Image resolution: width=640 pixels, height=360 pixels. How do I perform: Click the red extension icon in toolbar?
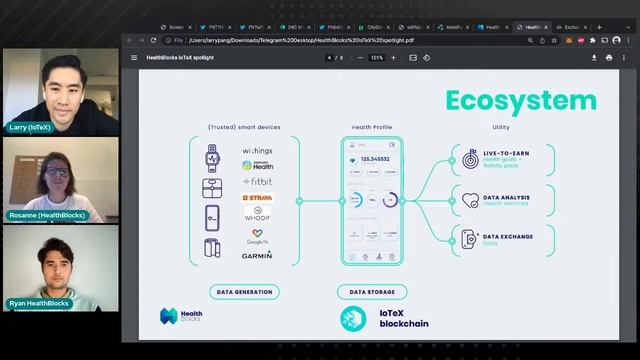(581, 40)
